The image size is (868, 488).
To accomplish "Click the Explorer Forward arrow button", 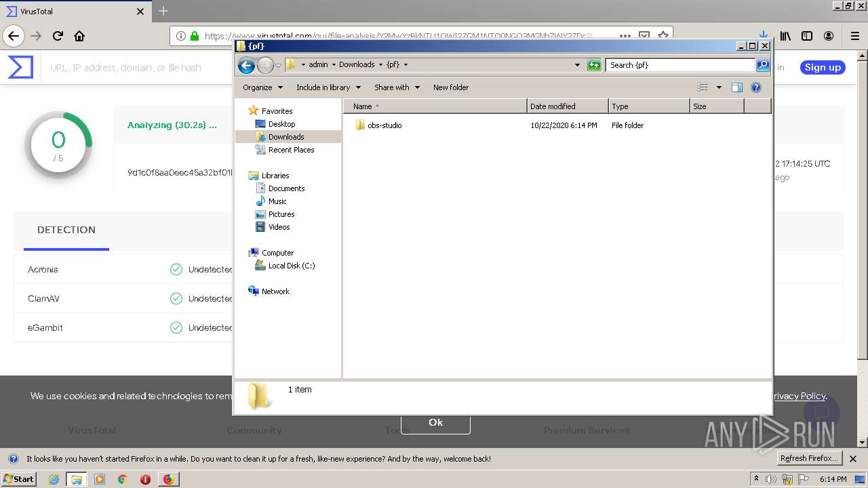I will click(x=265, y=65).
